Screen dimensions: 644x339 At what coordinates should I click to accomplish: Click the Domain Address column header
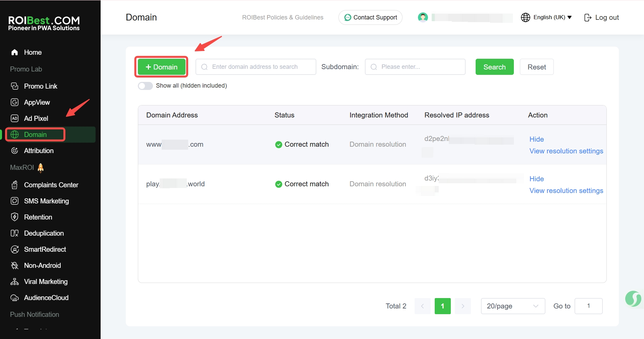point(172,115)
